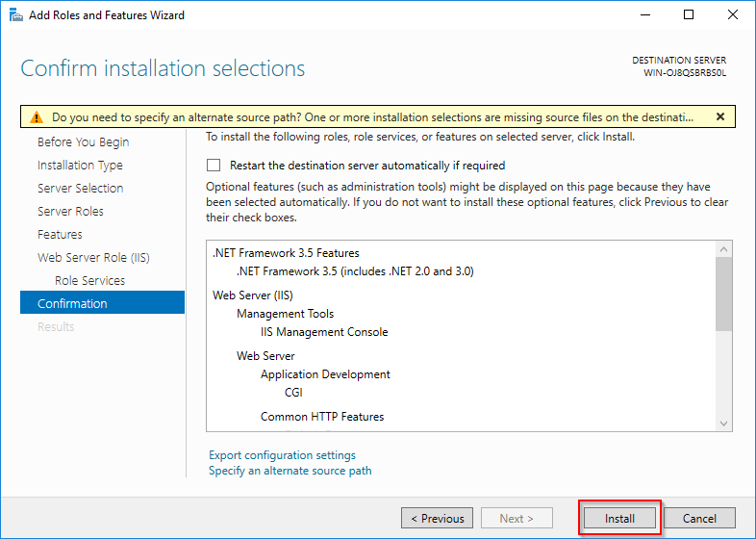Image resolution: width=756 pixels, height=539 pixels.
Task: Click the selections list scrollbar thumb
Action: pos(724,294)
